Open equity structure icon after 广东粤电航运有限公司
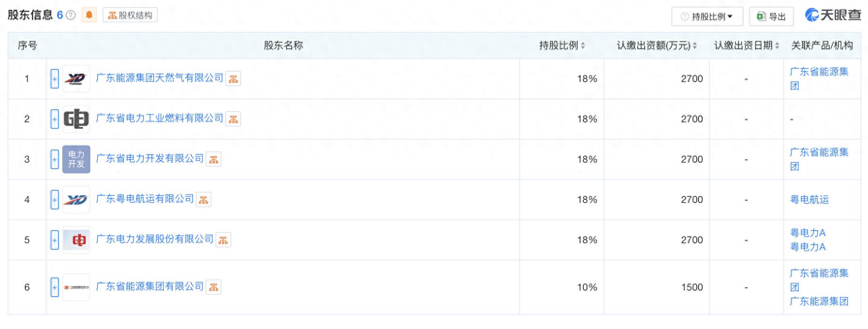 [203, 200]
